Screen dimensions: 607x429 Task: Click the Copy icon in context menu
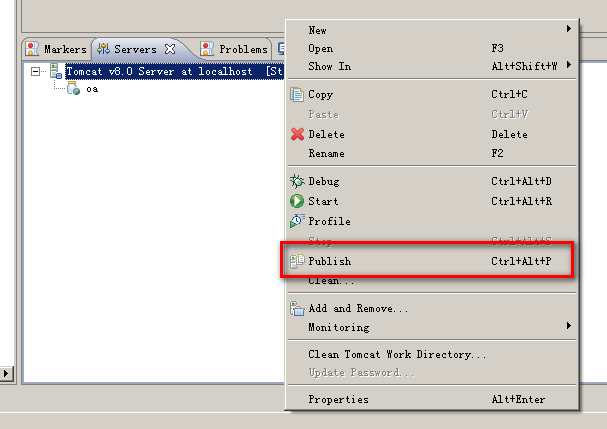297,94
